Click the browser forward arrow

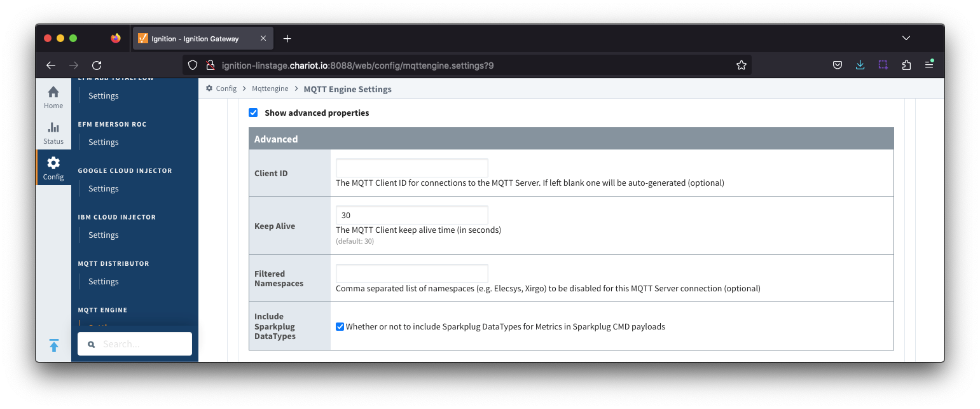coord(74,65)
